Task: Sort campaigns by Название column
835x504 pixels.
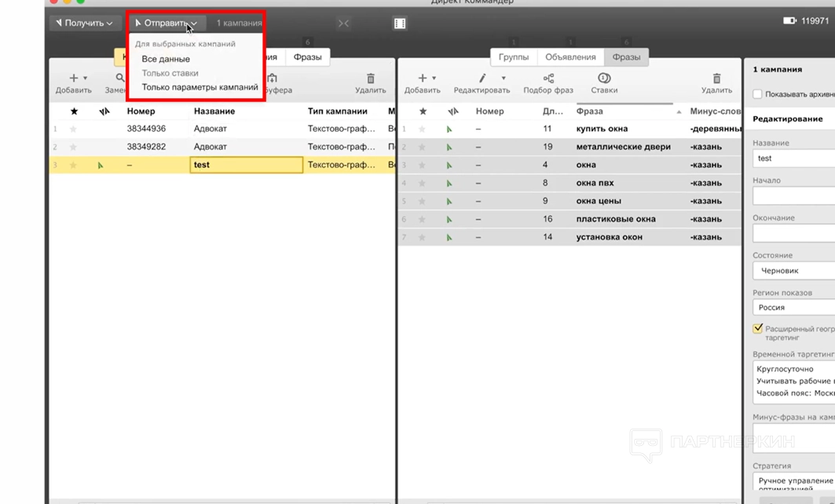Action: 214,111
